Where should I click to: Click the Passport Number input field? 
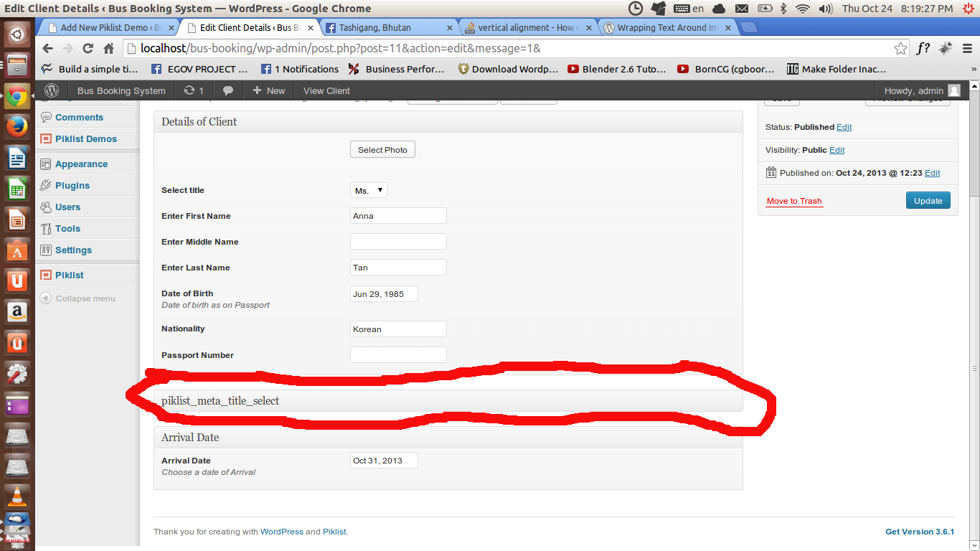[398, 355]
